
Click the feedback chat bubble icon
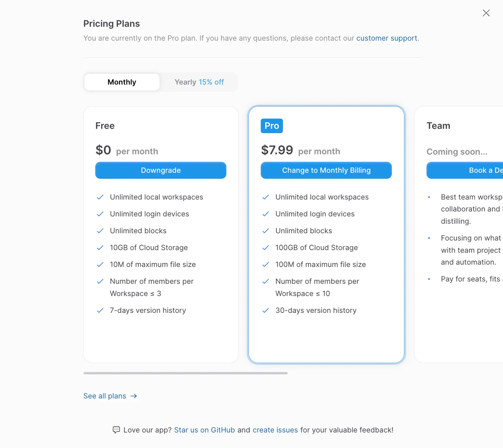pyautogui.click(x=116, y=430)
